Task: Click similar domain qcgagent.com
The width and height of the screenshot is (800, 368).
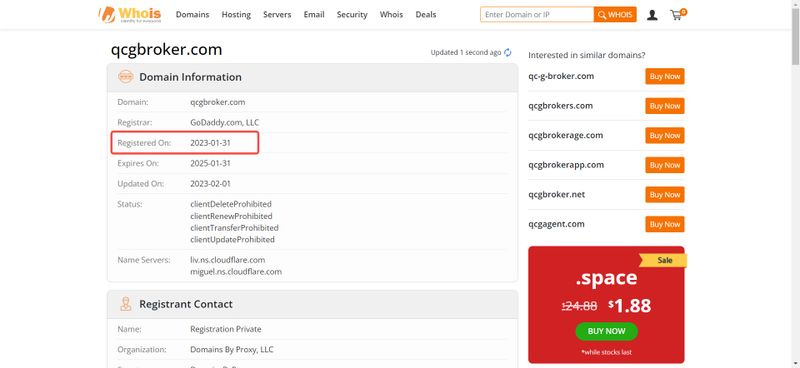Action: (556, 224)
